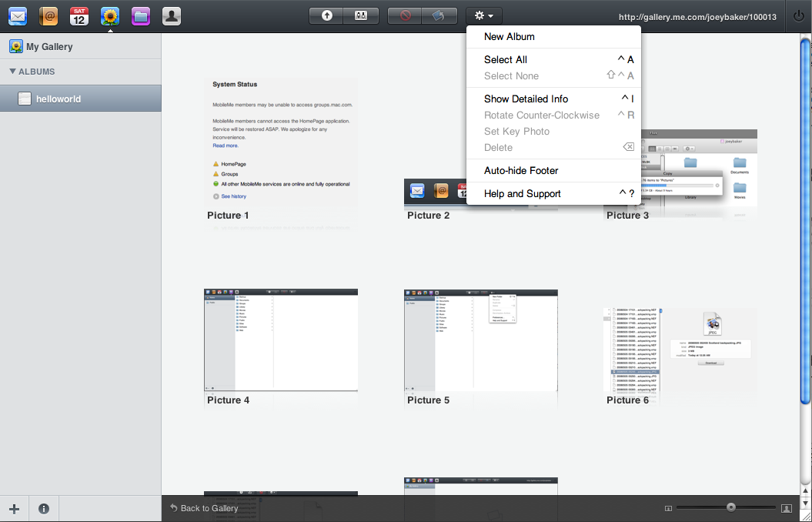Select the Picture 5 thumbnail
812x522 pixels.
[481, 340]
